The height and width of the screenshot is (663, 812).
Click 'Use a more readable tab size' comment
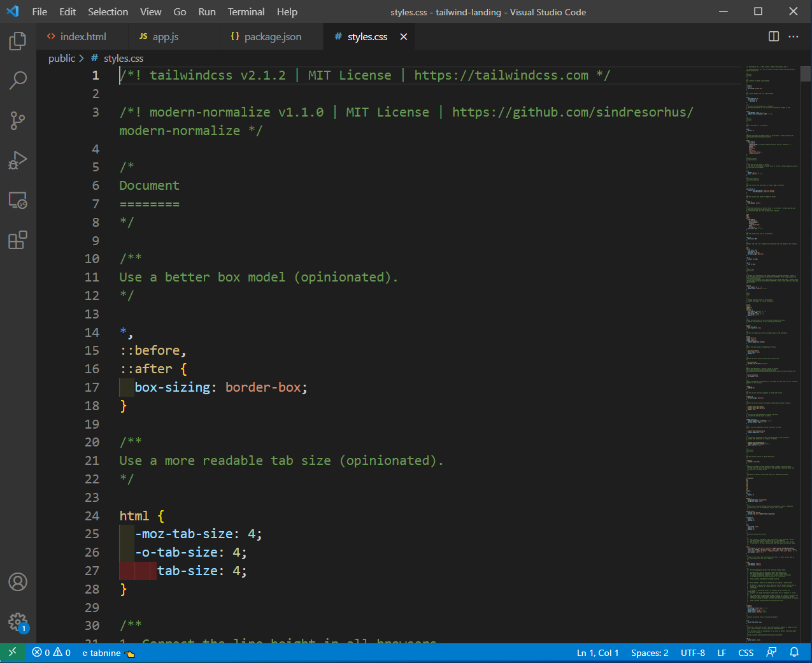[281, 460]
